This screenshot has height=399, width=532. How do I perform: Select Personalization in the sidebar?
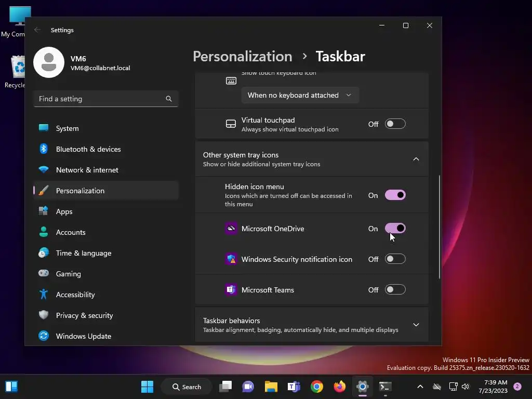point(106,191)
